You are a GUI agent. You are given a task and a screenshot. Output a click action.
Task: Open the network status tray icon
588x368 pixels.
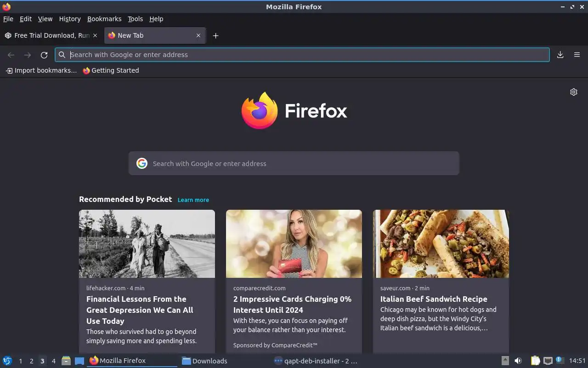(x=548, y=361)
